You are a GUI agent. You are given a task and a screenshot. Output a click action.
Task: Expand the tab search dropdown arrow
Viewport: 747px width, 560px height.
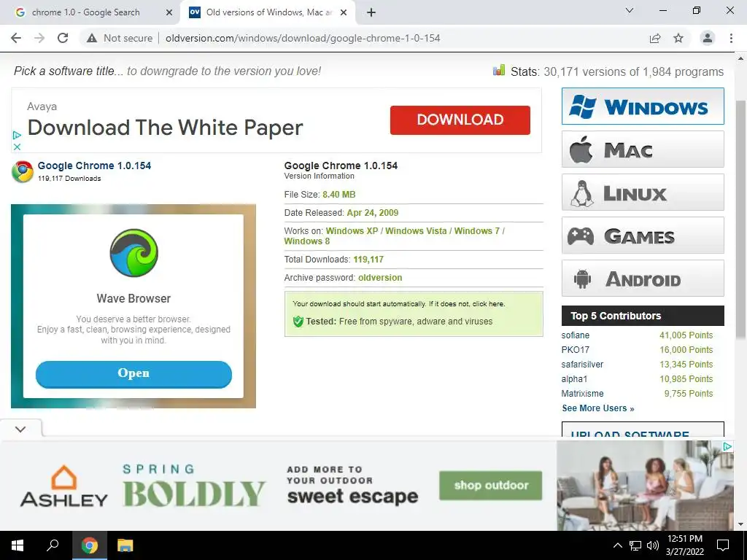(x=630, y=10)
